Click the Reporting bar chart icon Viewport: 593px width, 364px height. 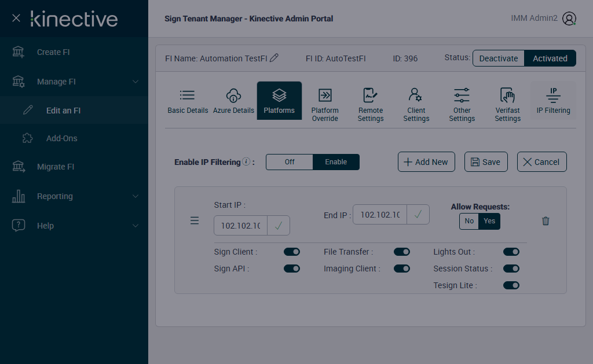pyautogui.click(x=19, y=196)
